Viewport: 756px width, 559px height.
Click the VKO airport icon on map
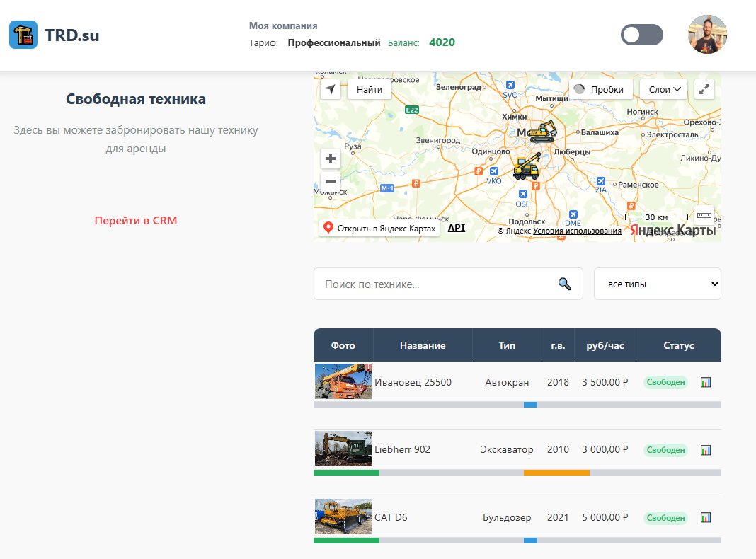(493, 171)
